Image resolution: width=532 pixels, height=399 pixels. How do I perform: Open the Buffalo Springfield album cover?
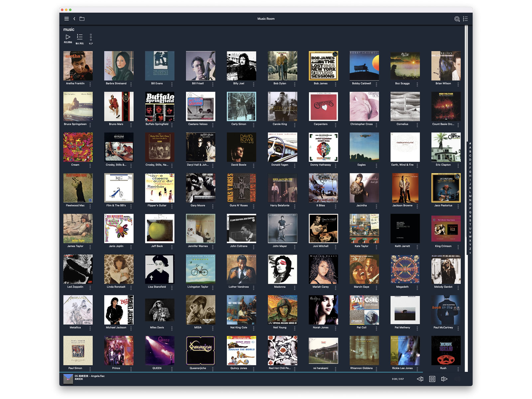(x=160, y=106)
